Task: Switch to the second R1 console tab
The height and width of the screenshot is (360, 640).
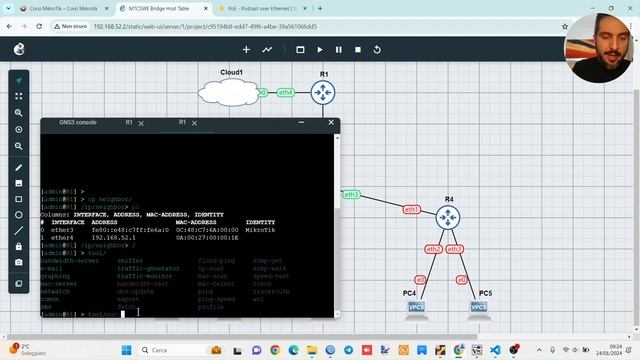Action: [182, 122]
